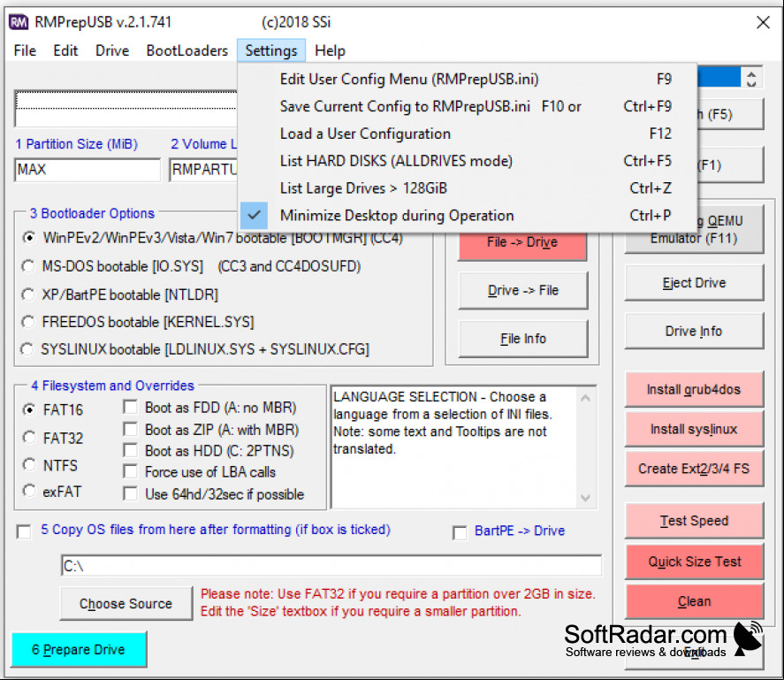
Task: Click the Drive Info button
Action: tap(694, 331)
